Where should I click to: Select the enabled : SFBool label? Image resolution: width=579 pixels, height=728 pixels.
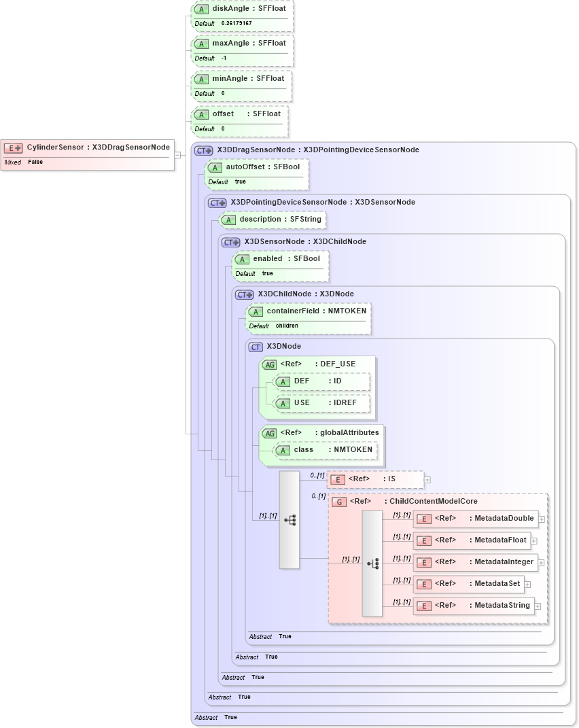287,258
